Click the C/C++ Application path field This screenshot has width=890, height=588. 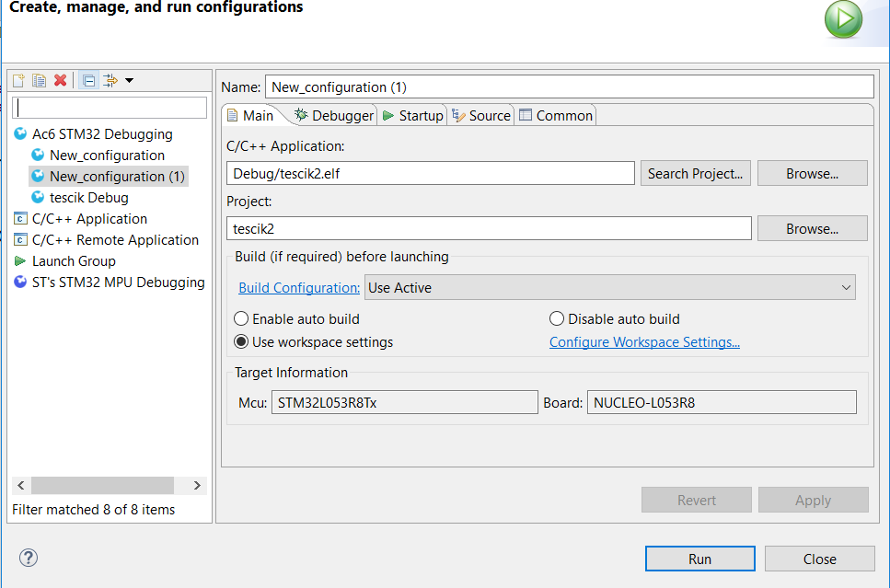(x=430, y=173)
